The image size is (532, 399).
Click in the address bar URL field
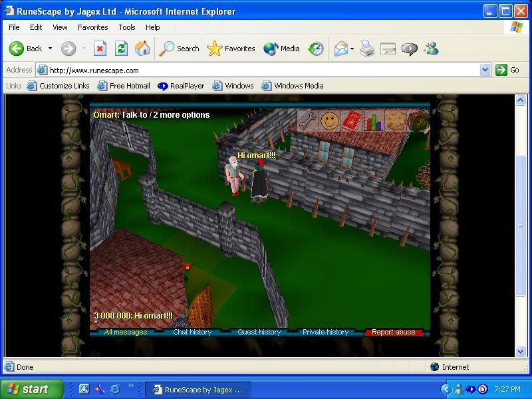258,70
